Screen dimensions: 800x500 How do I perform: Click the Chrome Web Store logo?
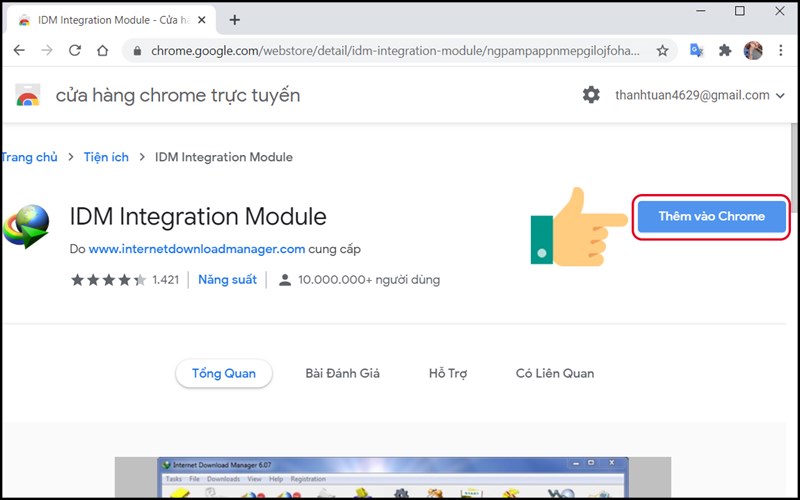[x=28, y=95]
